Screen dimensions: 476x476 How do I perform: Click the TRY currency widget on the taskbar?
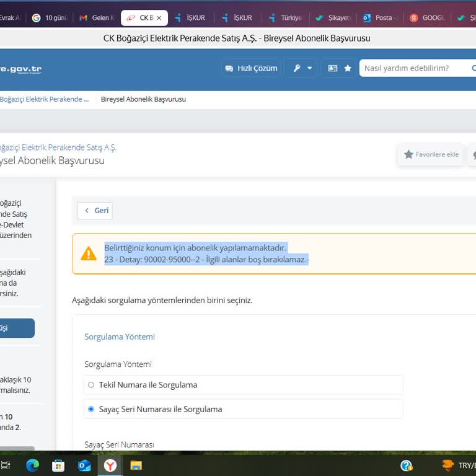pos(459,465)
